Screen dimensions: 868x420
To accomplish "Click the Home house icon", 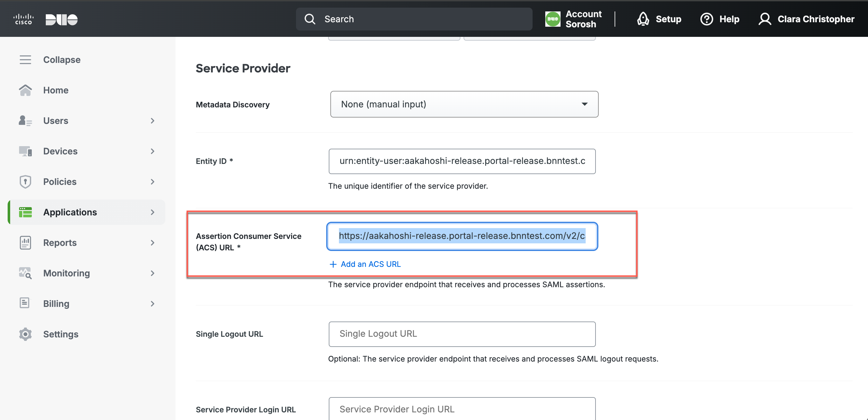I will pyautogui.click(x=25, y=90).
